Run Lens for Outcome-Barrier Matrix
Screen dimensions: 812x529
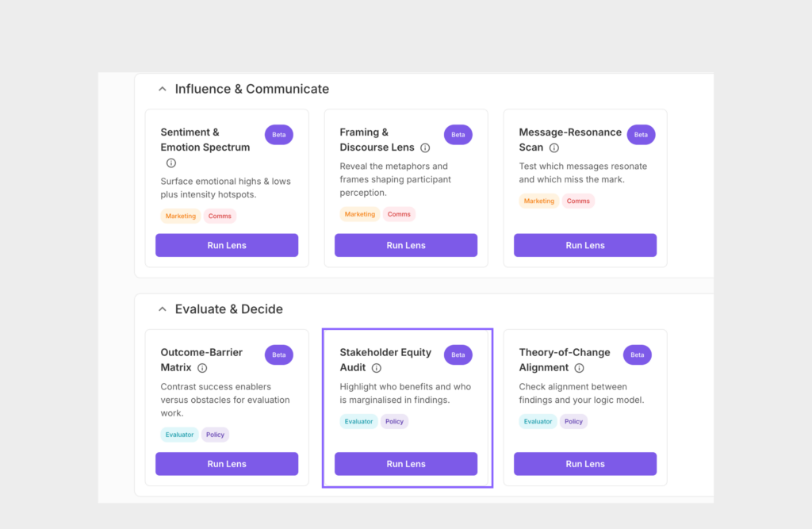[x=227, y=464]
